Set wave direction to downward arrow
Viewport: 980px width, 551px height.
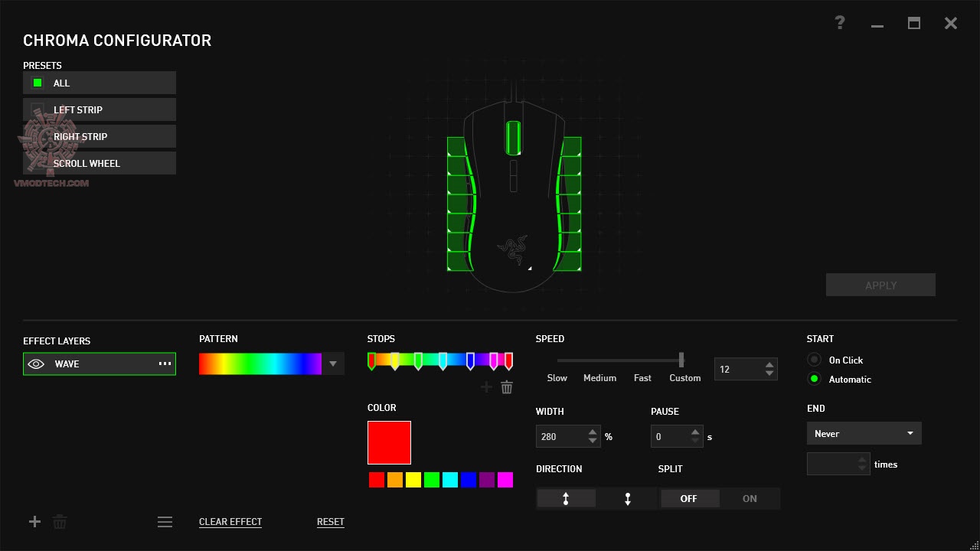click(x=628, y=499)
